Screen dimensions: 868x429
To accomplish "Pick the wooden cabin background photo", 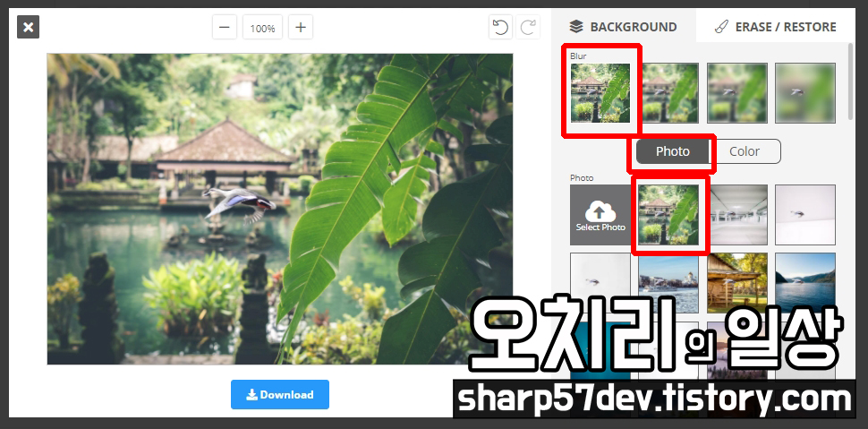I will 737,283.
